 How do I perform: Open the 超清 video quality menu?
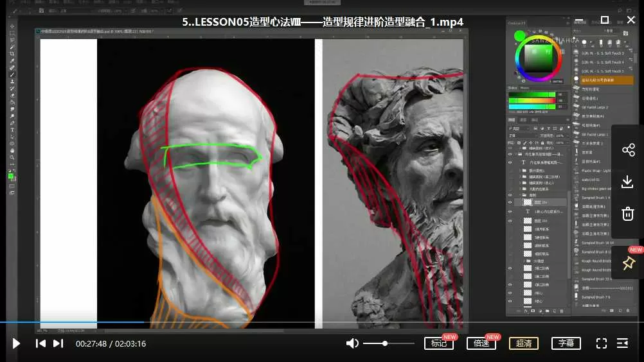523,343
